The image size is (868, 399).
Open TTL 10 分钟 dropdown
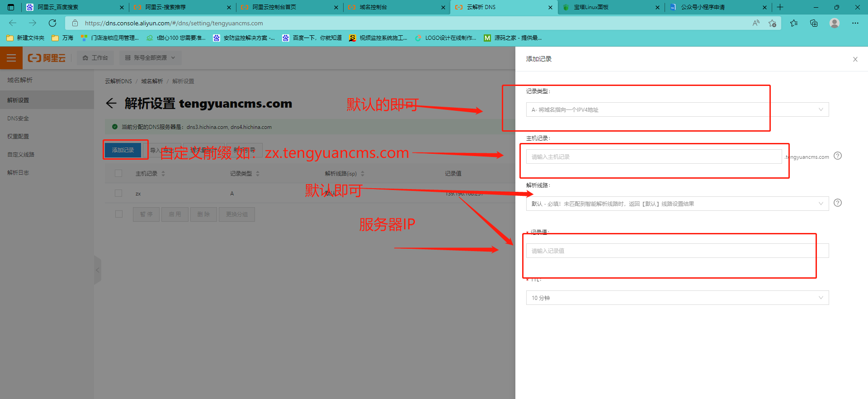(677, 298)
